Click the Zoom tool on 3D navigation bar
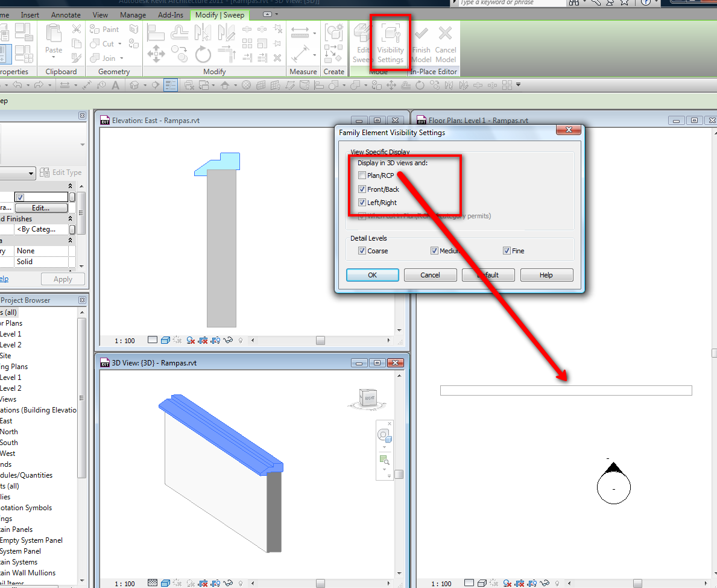717x588 pixels. tap(384, 460)
